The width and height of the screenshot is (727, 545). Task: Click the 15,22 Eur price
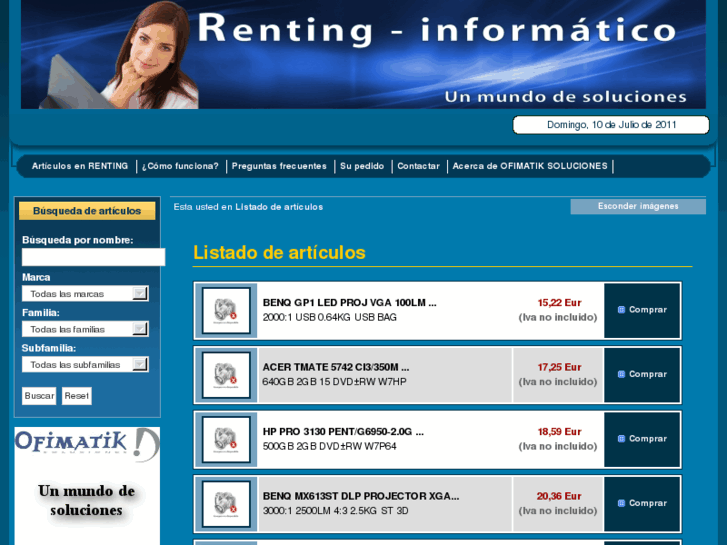click(x=559, y=303)
